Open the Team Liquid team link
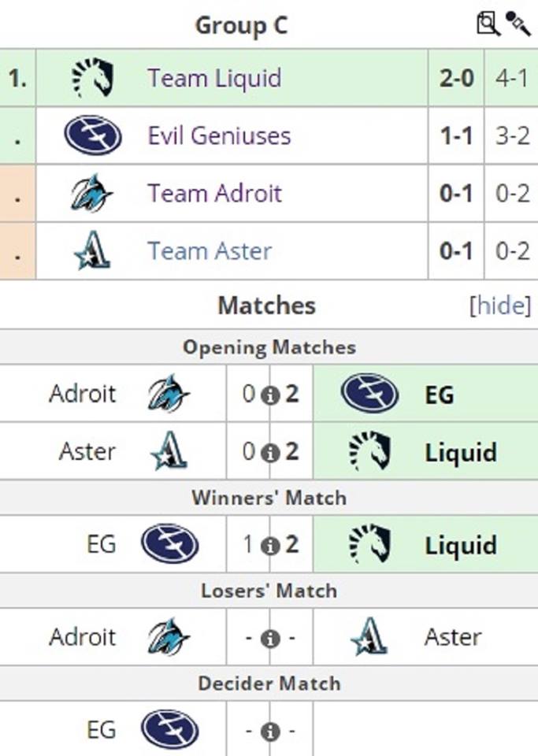The height and width of the screenshot is (756, 538). pyautogui.click(x=214, y=78)
